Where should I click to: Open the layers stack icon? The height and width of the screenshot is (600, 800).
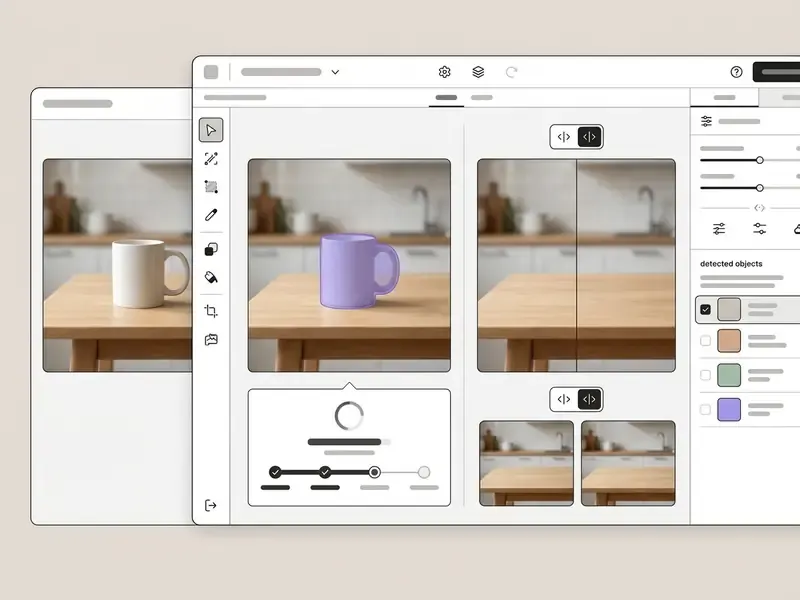[478, 72]
